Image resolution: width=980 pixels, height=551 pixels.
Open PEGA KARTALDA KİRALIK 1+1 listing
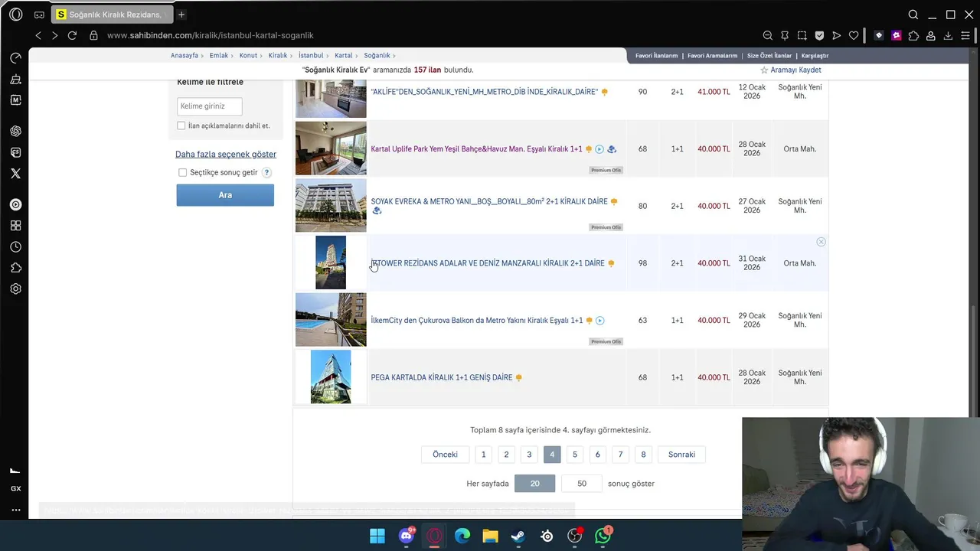coord(442,377)
